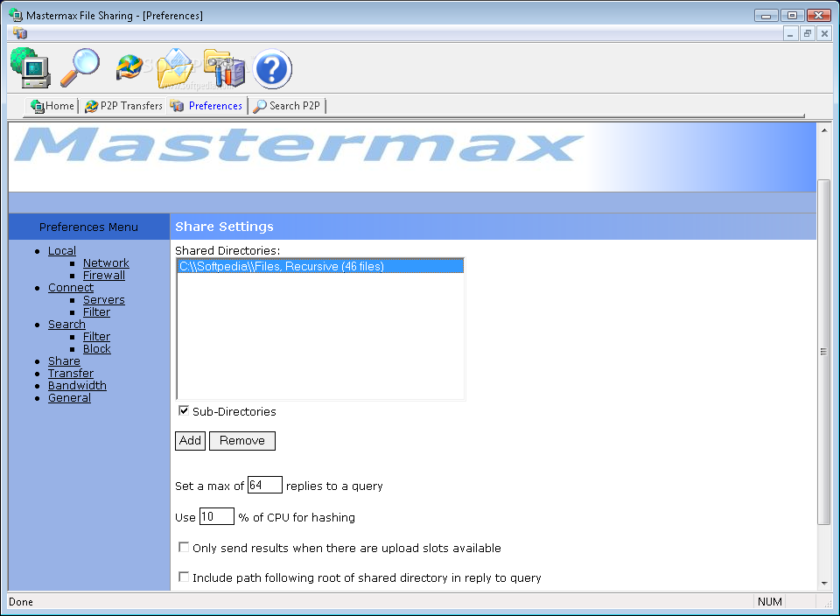The width and height of the screenshot is (840, 616).
Task: Close the inner Preferences child window
Action: click(x=824, y=34)
